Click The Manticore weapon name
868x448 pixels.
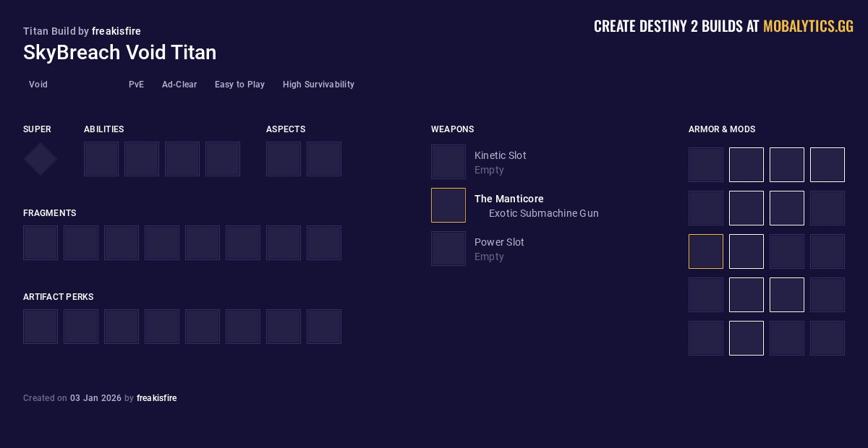(509, 199)
